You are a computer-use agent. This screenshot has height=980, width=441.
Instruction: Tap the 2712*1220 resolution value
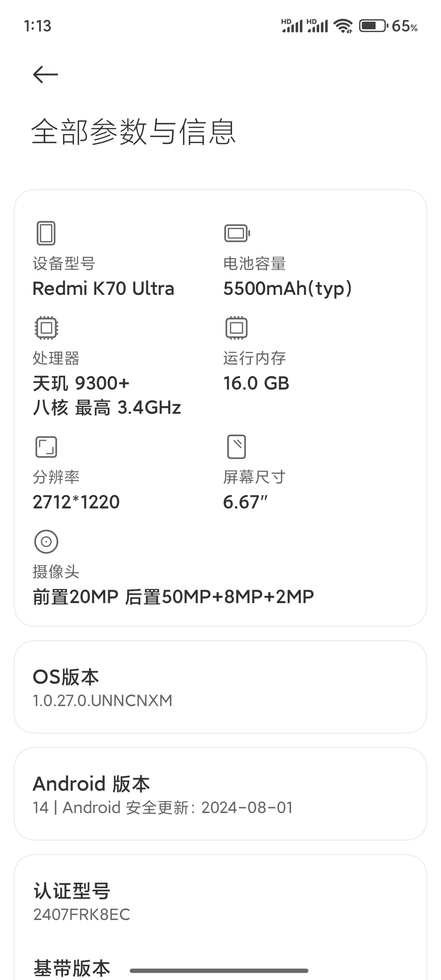click(x=76, y=502)
